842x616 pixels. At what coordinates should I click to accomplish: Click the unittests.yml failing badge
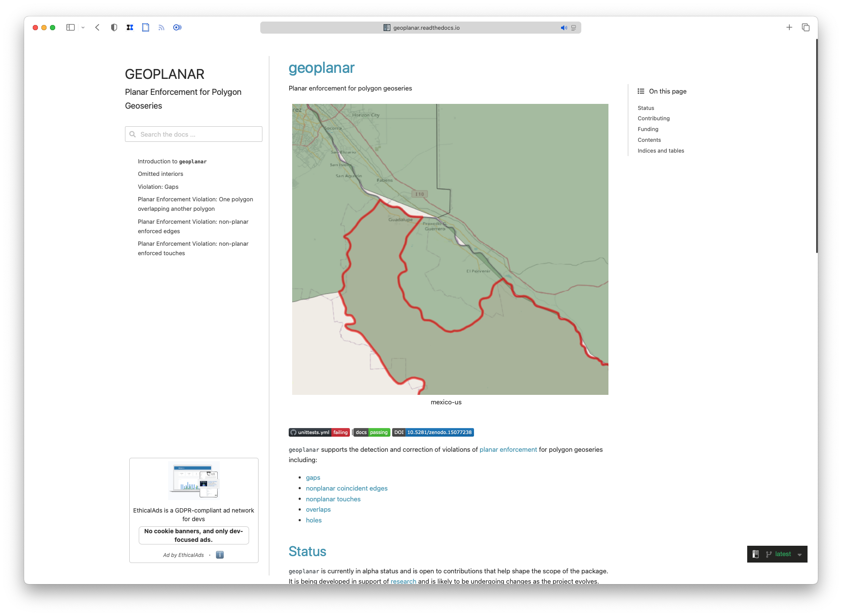[x=319, y=432]
